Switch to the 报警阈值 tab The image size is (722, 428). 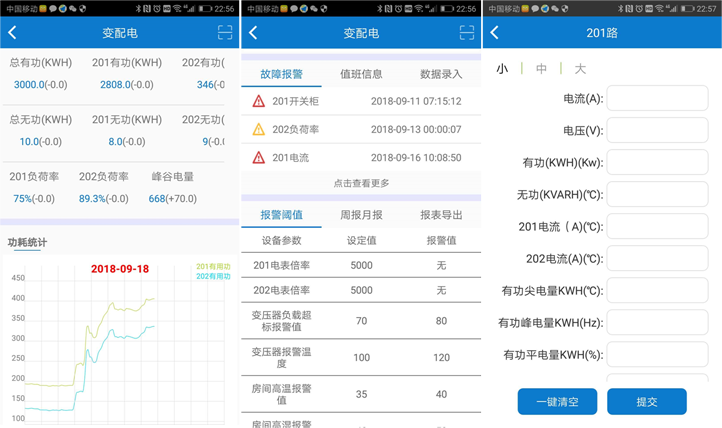coord(281,215)
